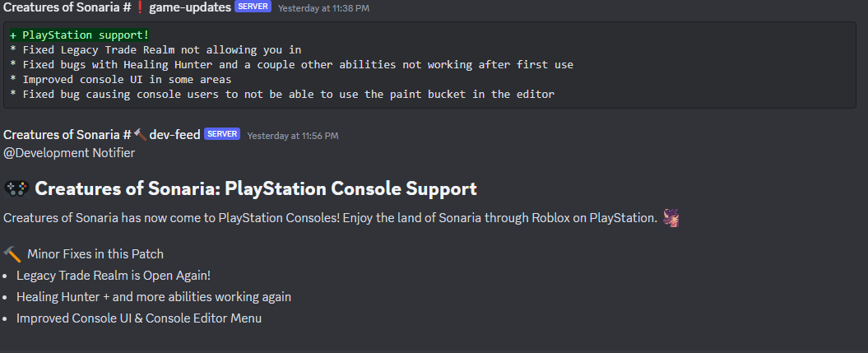
Task: Click the 'Improved console UI in some areas' line
Action: click(120, 79)
